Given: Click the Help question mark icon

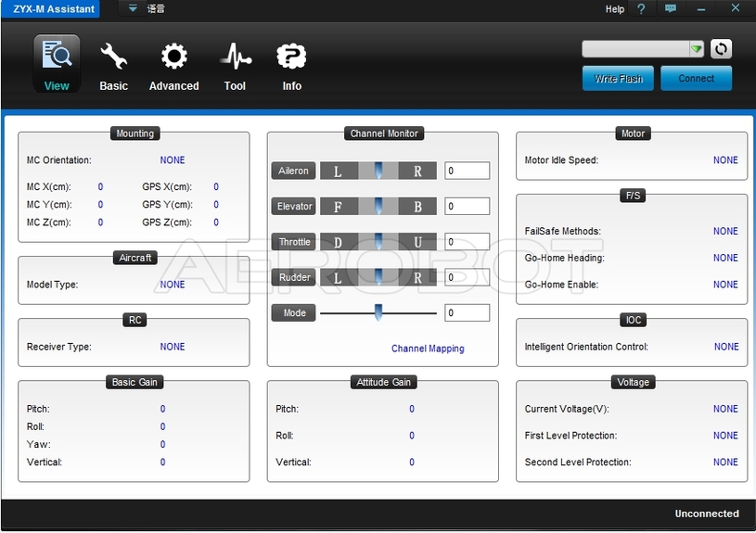Looking at the screenshot, I should [641, 9].
